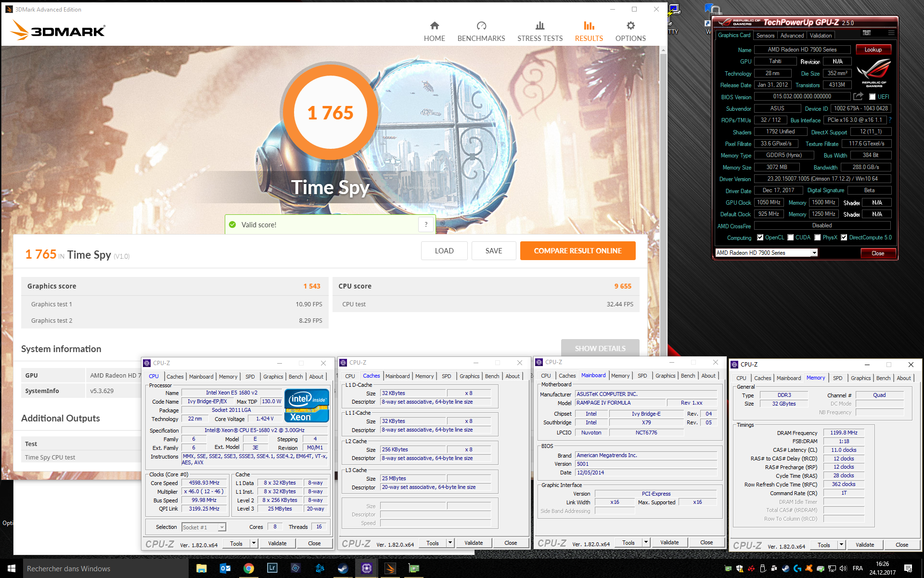The height and width of the screenshot is (578, 924).
Task: Click Close in the CPU-Z Mainboard window
Action: tap(706, 542)
